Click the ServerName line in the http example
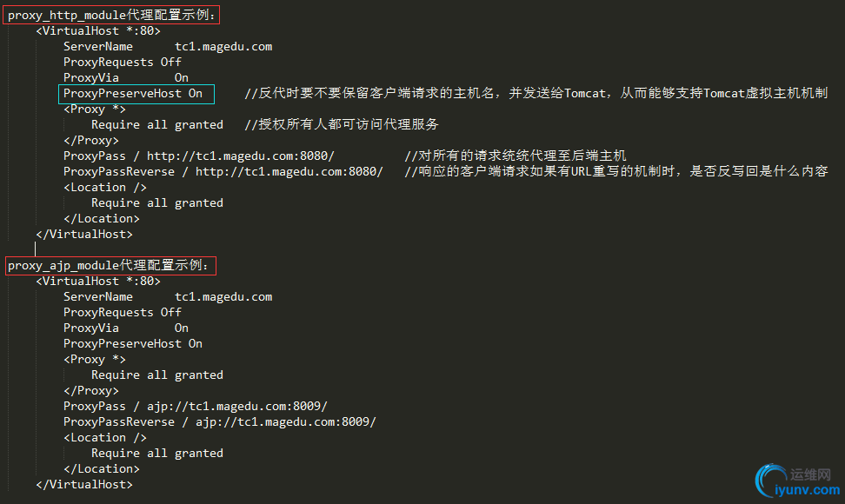The image size is (845, 504). (x=167, y=47)
